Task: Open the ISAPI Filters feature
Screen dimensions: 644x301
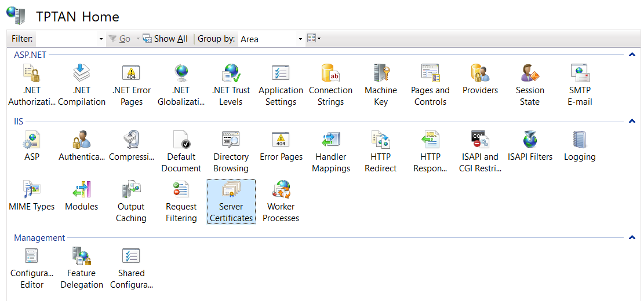Action: [x=530, y=141]
